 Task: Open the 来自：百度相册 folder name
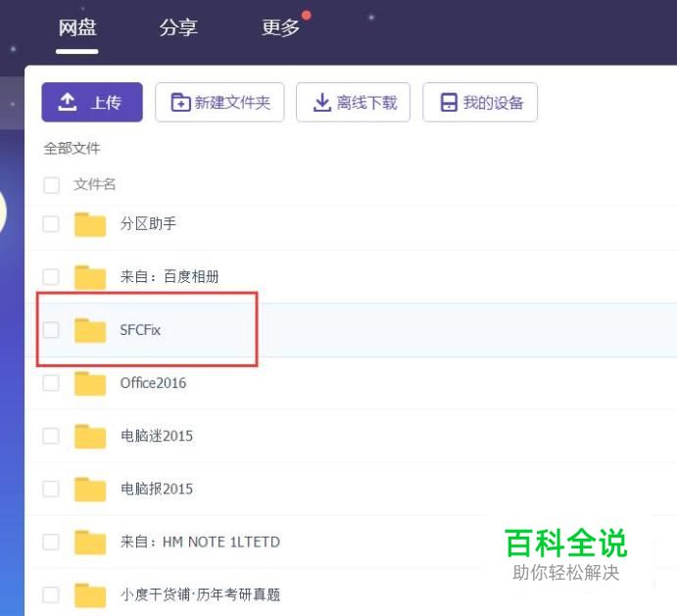(x=169, y=277)
